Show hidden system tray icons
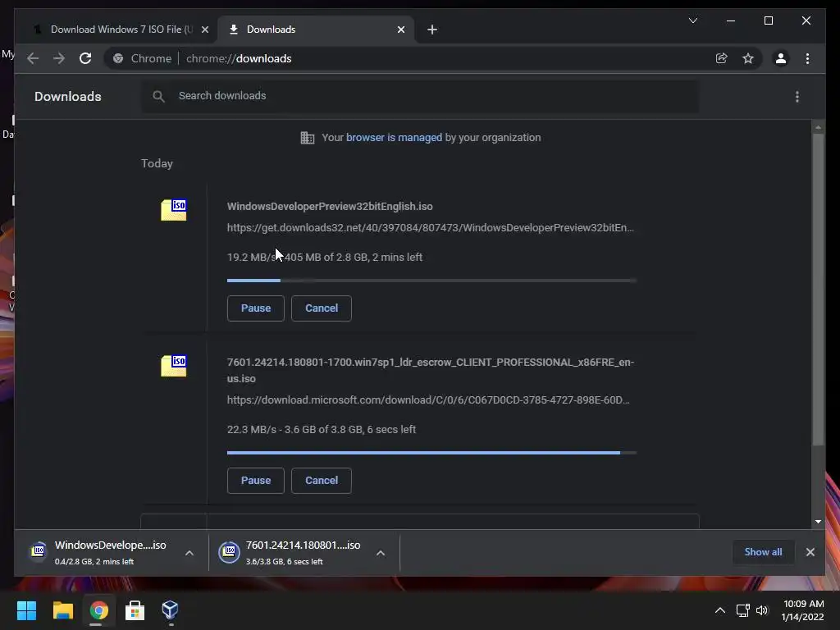Viewport: 840px width, 630px height. [720, 610]
